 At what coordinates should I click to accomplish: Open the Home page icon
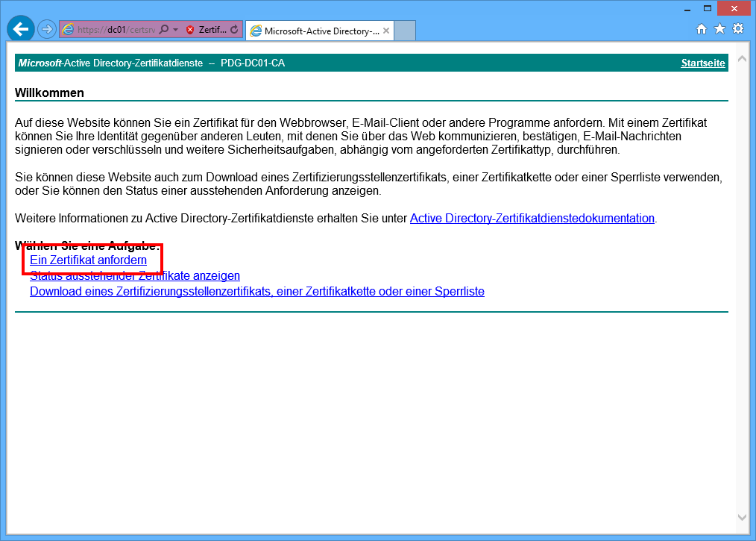coord(701,29)
